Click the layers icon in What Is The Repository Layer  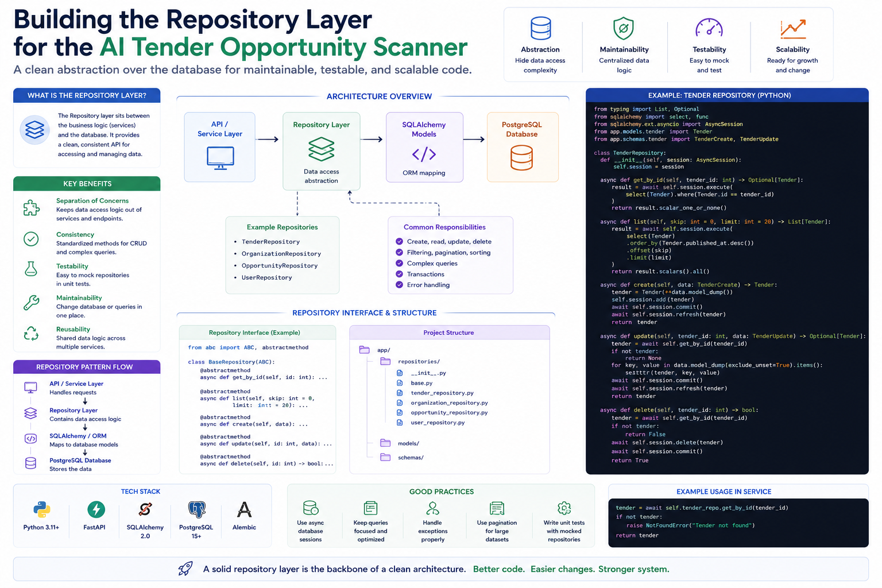34,130
